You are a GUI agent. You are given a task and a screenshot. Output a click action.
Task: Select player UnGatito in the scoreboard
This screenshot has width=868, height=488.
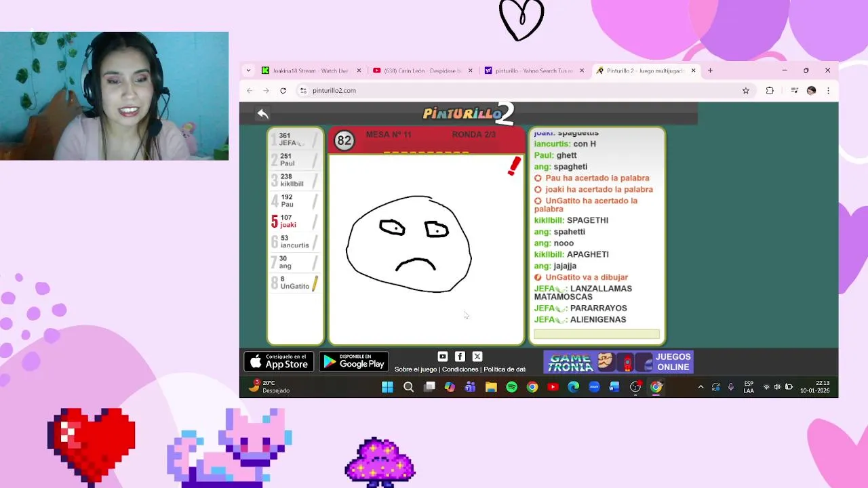point(295,283)
